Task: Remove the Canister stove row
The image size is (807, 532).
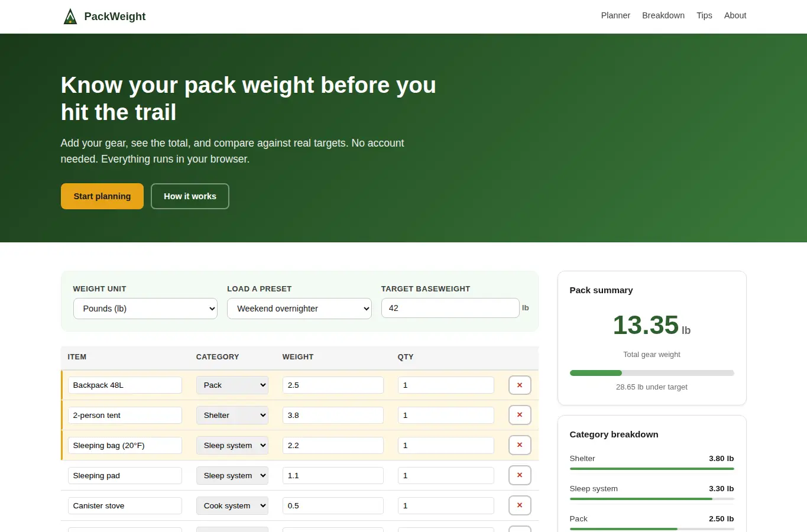Action: click(520, 506)
